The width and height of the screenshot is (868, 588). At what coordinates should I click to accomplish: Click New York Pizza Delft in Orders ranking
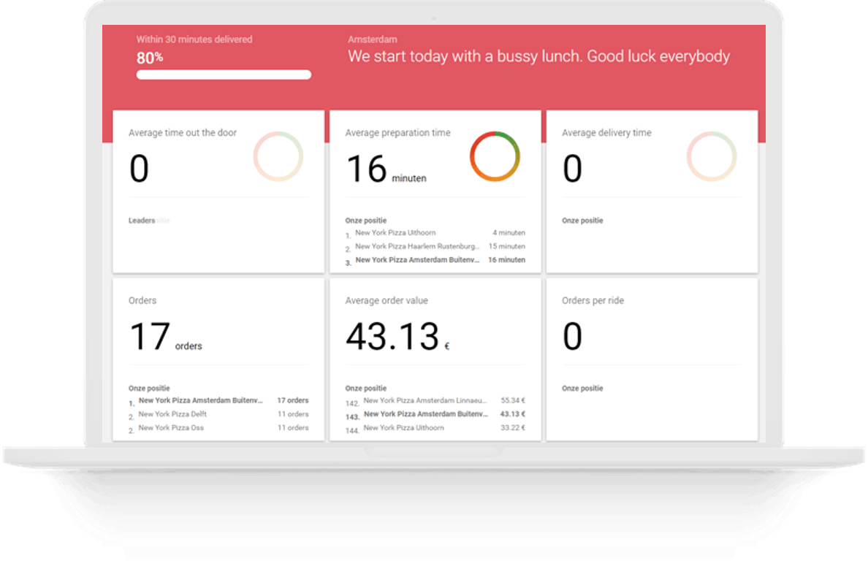coord(172,414)
